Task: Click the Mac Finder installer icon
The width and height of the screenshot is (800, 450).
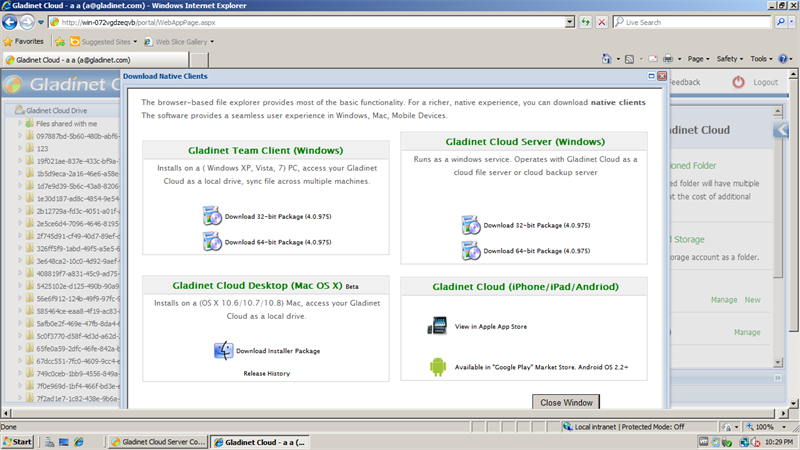Action: (x=223, y=351)
